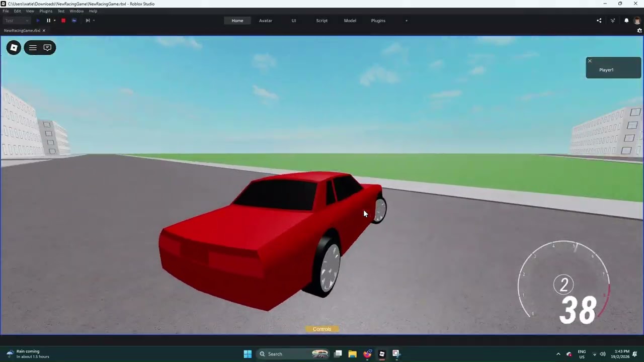Open the viewport settings gear icon

click(x=639, y=31)
